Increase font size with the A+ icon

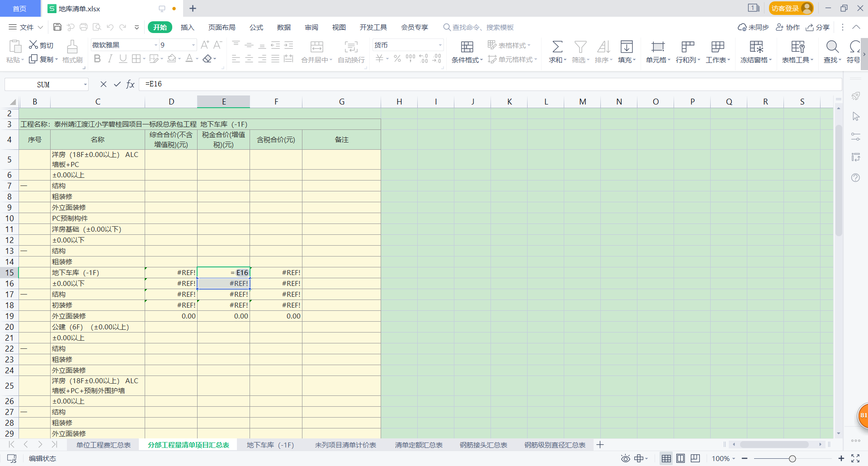[x=205, y=45]
